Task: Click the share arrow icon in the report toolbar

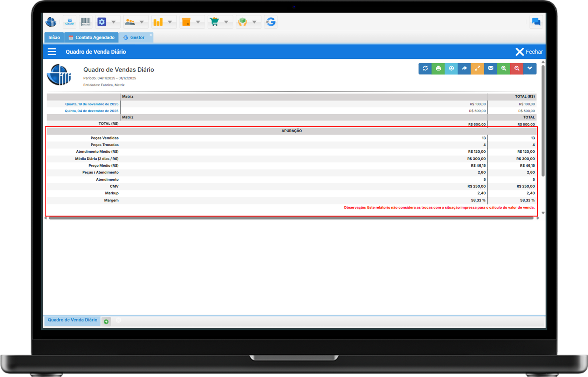Action: pos(464,68)
